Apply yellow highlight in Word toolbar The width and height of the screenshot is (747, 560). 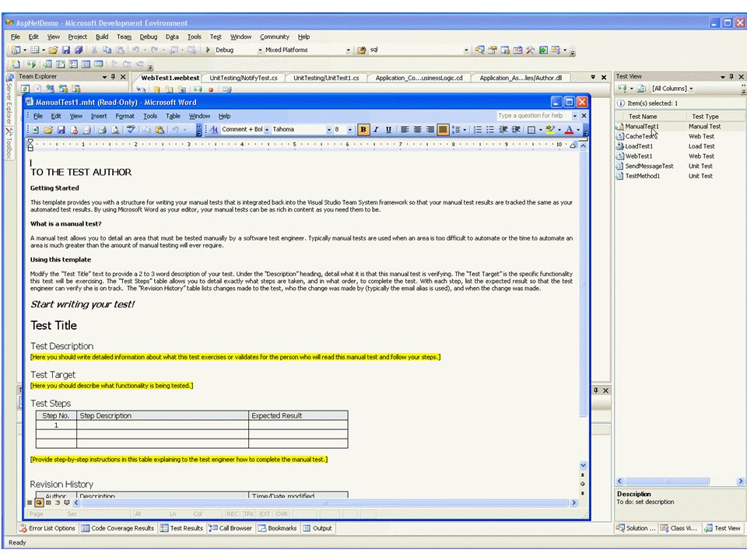click(550, 130)
